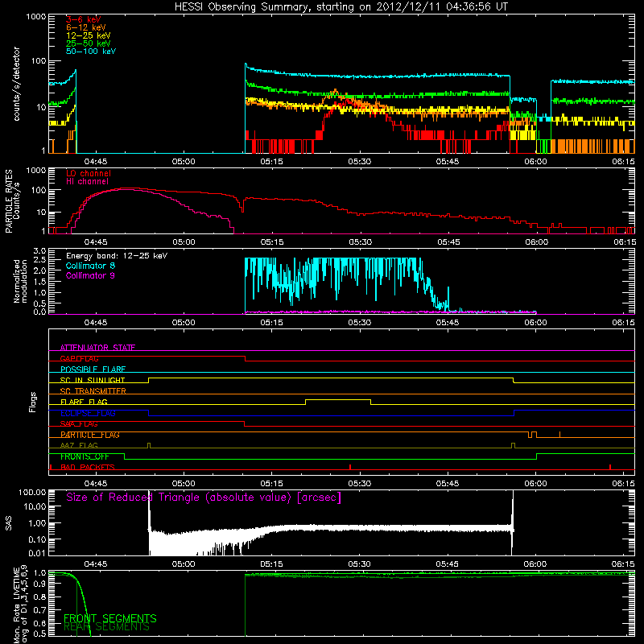Click the FLARE_FLAG label
The height and width of the screenshot is (644, 644).
tap(84, 402)
